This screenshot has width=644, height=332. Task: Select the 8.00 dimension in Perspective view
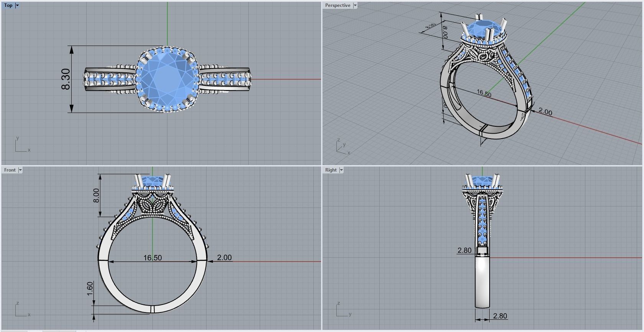445,32
